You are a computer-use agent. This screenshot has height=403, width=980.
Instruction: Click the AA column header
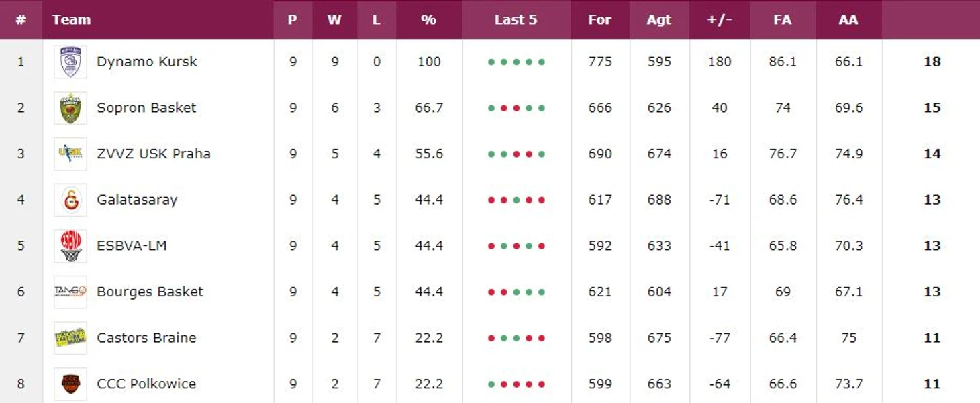pyautogui.click(x=848, y=19)
